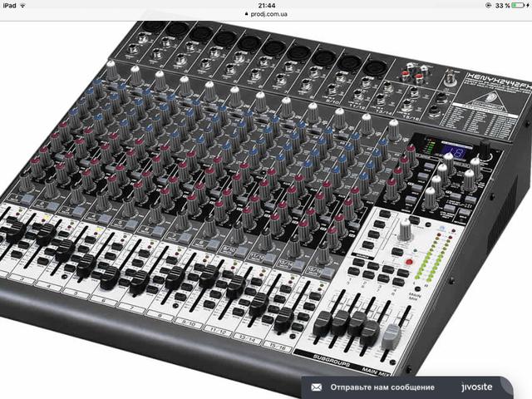Screen dimensions: 532x399
Task: Click the silver main mix fader
Action: (390, 333)
